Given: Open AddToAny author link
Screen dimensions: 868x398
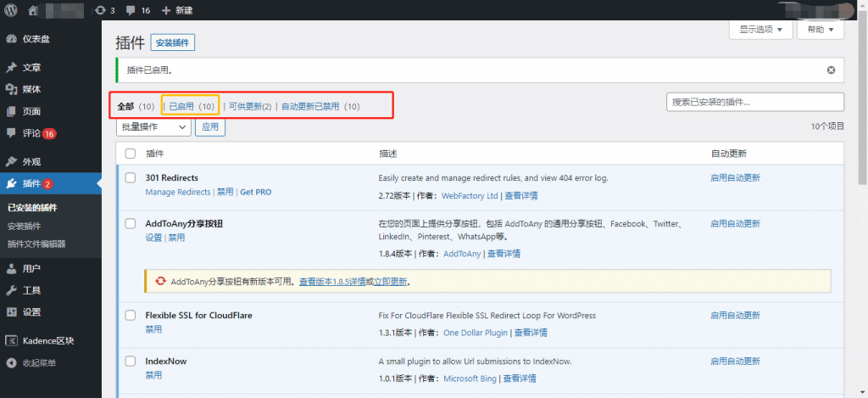Looking at the screenshot, I should (x=462, y=254).
